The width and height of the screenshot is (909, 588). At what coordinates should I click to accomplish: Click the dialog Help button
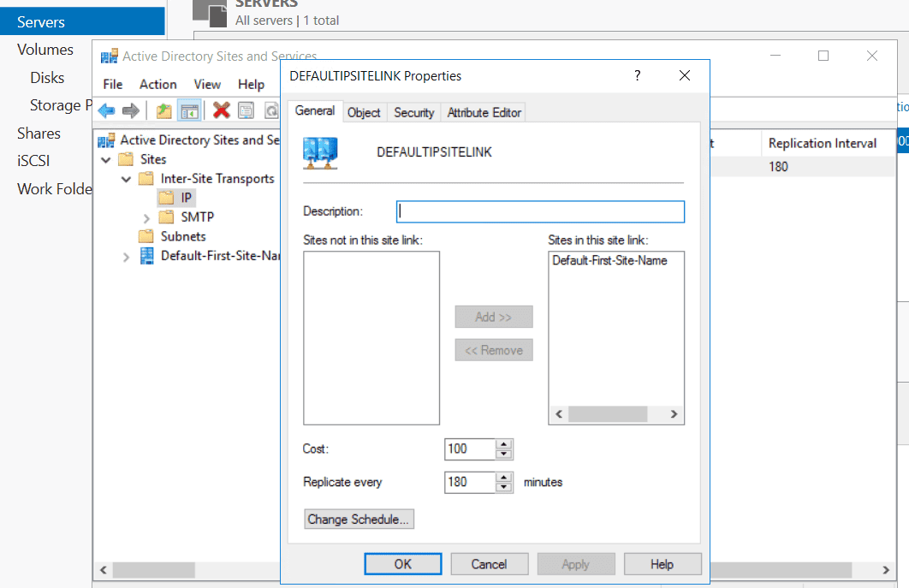[662, 564]
